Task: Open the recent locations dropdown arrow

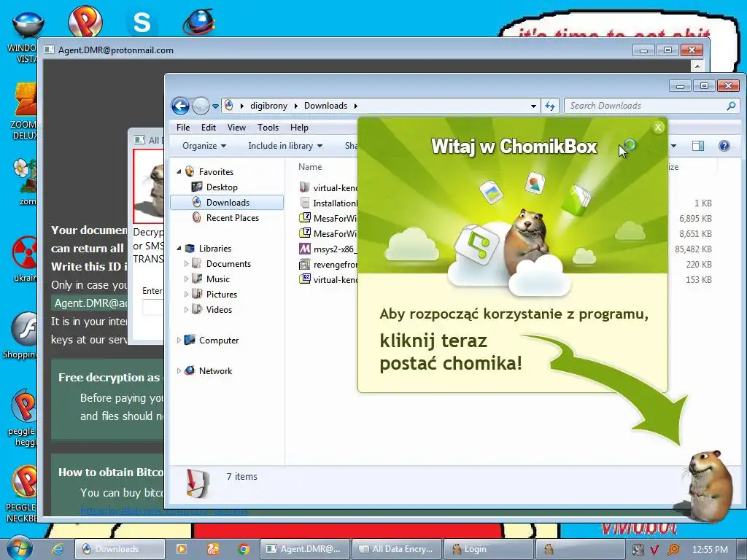Action: (x=215, y=106)
